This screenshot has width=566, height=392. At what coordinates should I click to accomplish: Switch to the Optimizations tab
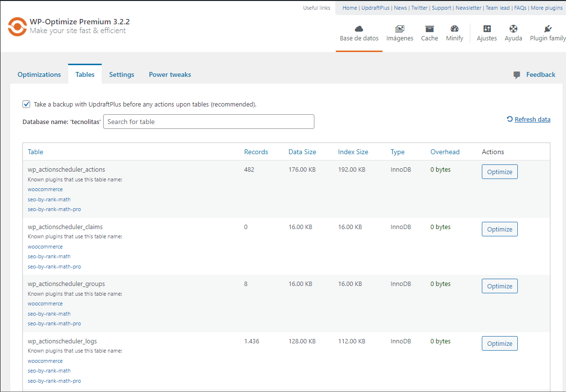[x=39, y=74]
